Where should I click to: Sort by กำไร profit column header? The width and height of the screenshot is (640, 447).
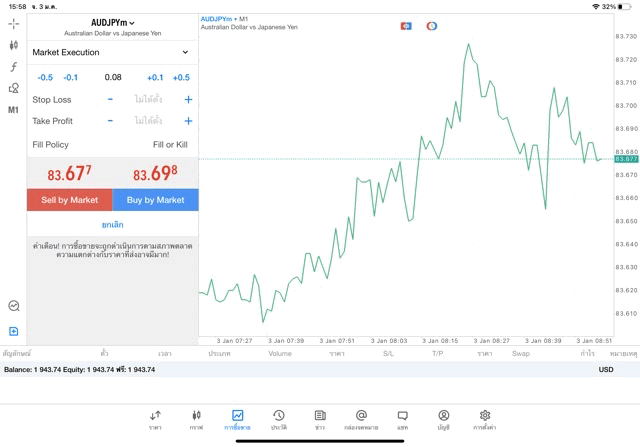point(587,354)
